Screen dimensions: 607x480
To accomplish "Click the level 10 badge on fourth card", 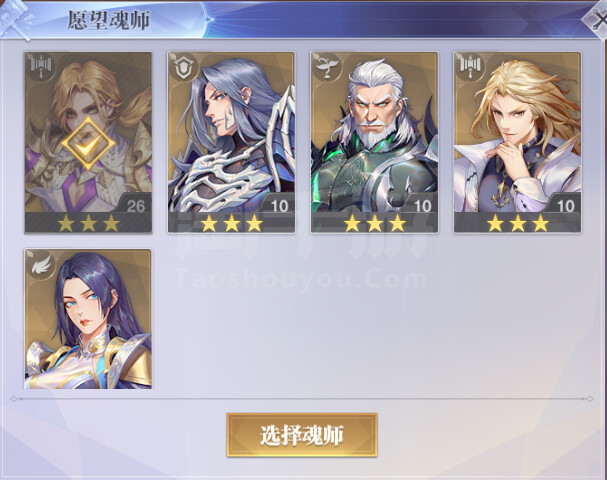I will coord(564,205).
